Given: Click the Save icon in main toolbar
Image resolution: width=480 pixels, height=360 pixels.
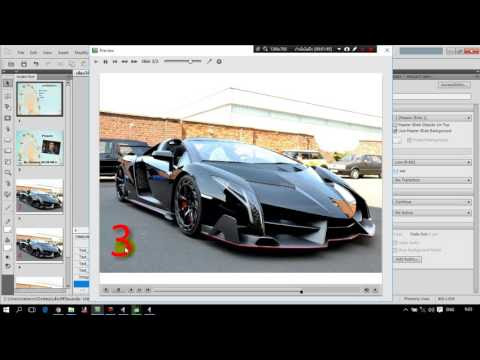Looking at the screenshot, I should [24, 64].
